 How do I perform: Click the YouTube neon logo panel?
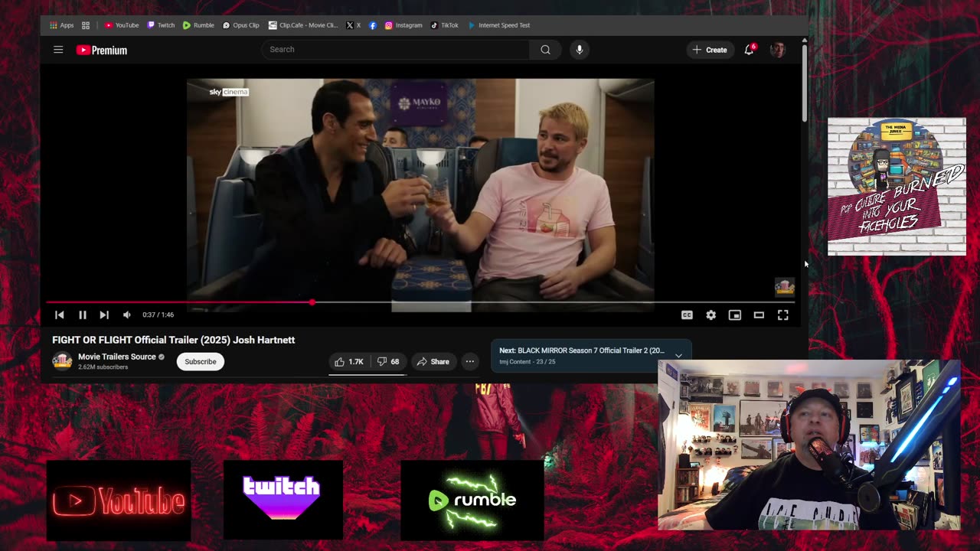tap(119, 500)
